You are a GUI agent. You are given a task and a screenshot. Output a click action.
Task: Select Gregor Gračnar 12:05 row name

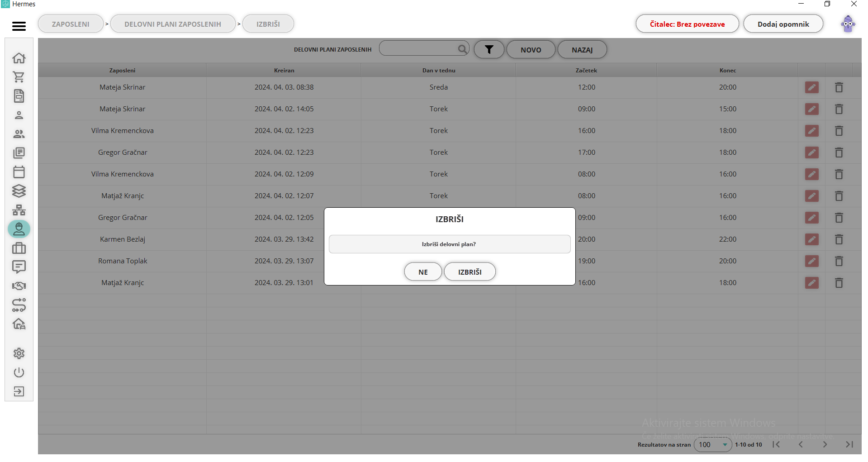point(123,218)
